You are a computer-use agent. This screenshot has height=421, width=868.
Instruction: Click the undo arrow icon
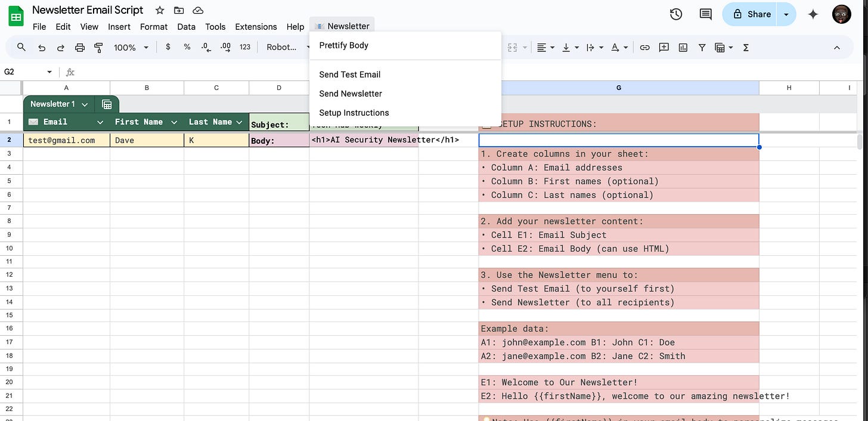pos(42,47)
